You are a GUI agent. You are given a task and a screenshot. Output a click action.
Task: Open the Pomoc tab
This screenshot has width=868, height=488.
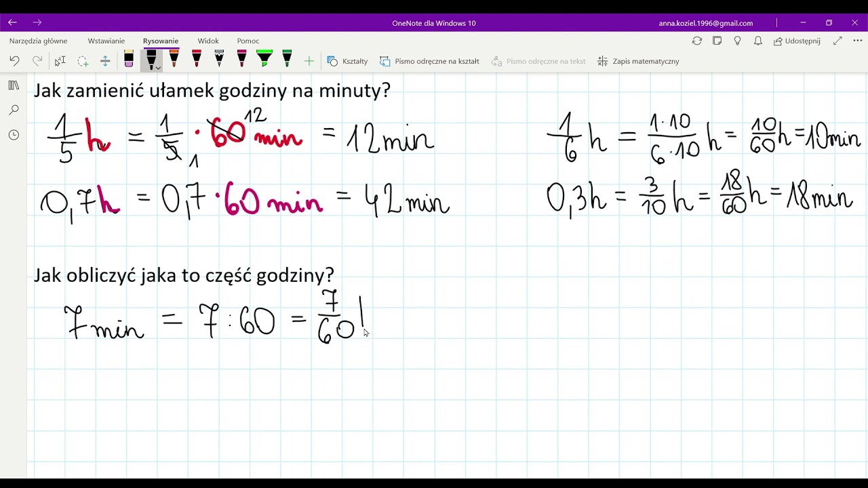[248, 41]
